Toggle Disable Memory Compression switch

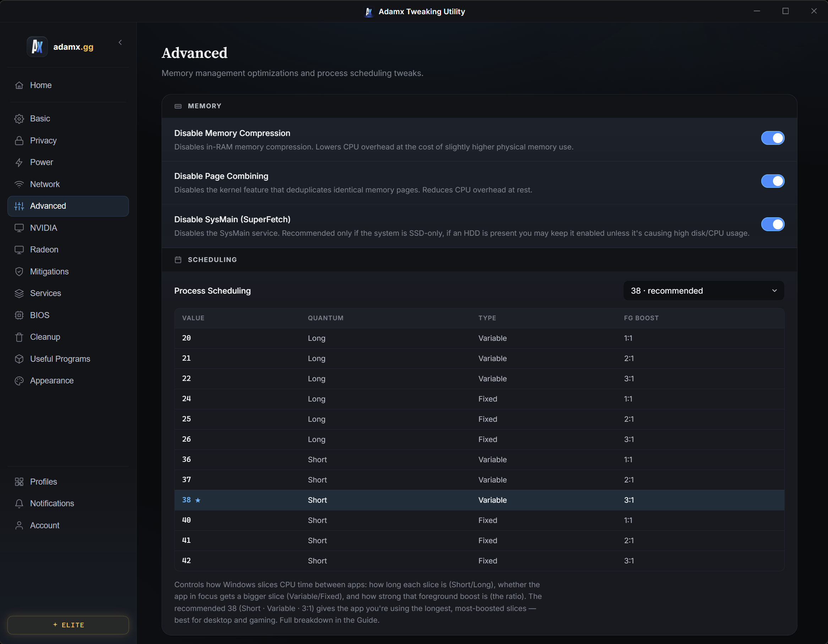click(x=773, y=138)
